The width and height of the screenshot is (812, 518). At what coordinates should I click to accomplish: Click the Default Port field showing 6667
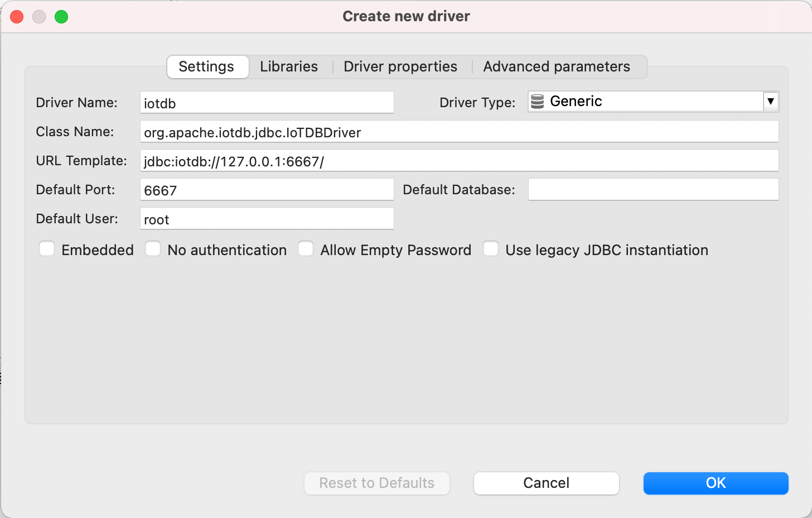[267, 190]
